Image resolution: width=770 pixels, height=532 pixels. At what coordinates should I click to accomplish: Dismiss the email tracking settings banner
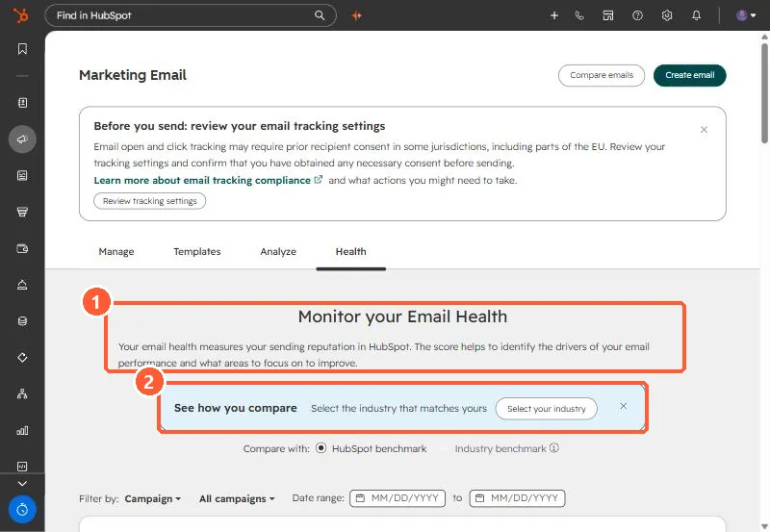tap(704, 130)
